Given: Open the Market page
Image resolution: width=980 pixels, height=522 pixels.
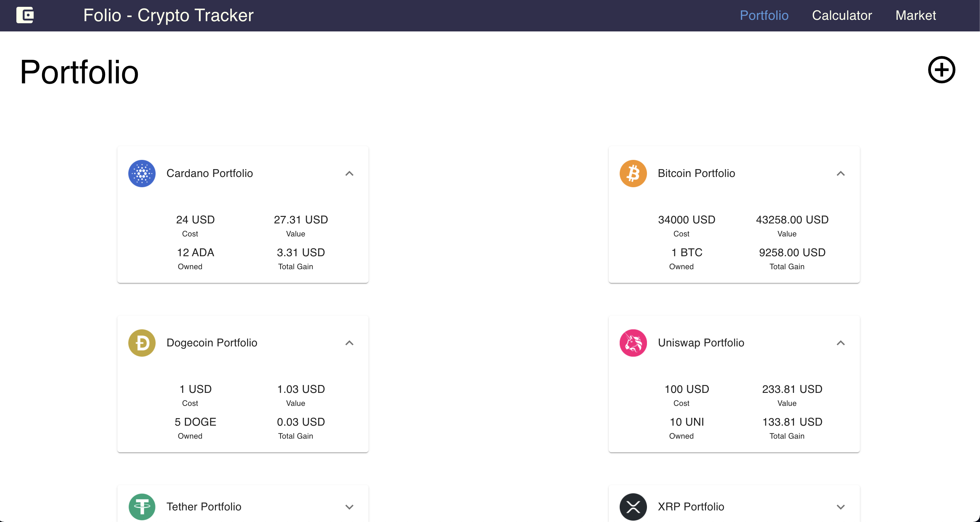Looking at the screenshot, I should (915, 15).
